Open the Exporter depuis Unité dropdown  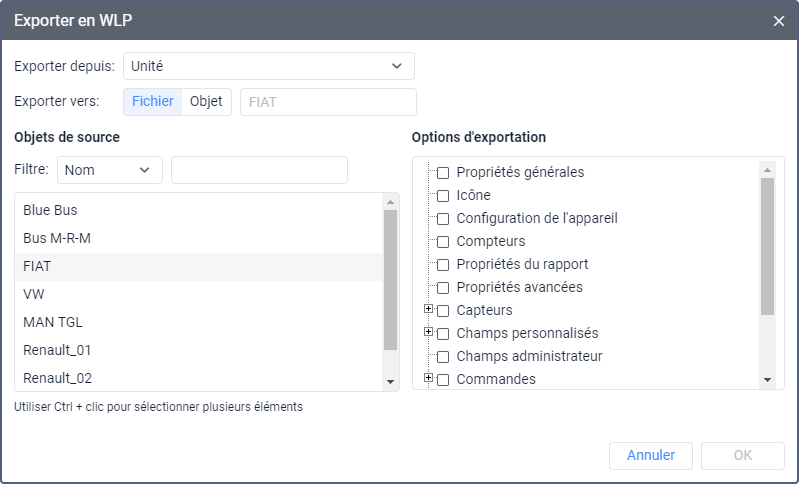(268, 66)
